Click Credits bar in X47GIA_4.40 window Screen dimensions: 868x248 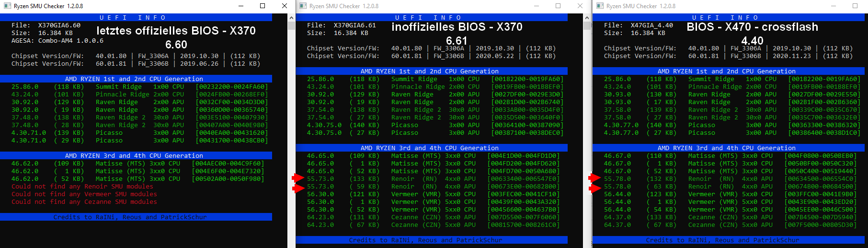pyautogui.click(x=729, y=240)
